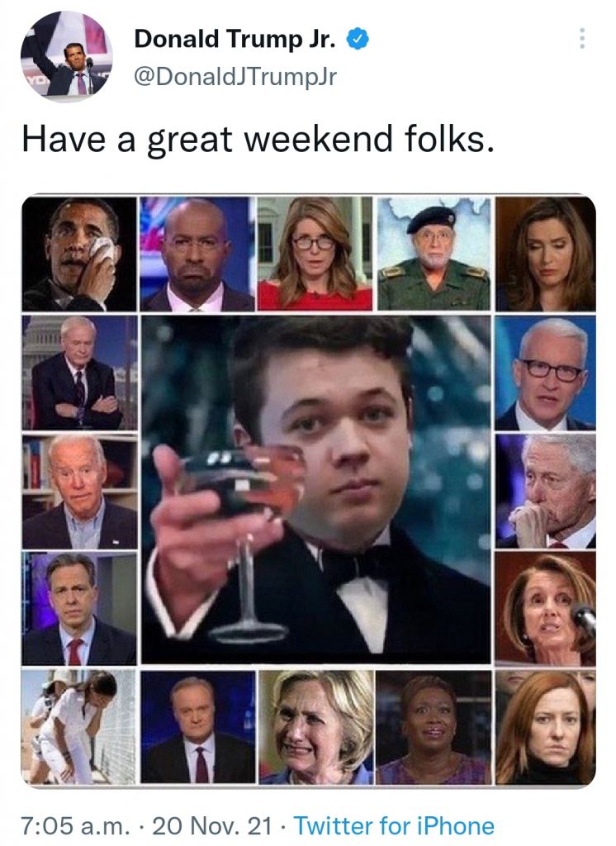This screenshot has width=616, height=846.
Task: Click tile of person in white bending by fence
Action: pos(79,727)
